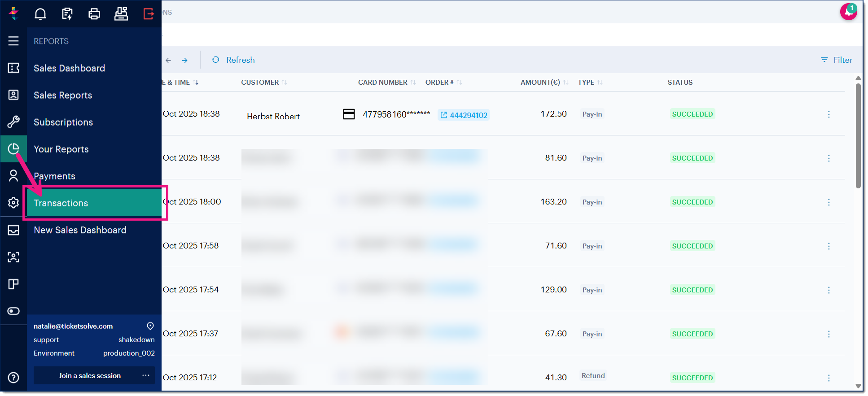The width and height of the screenshot is (868, 396).
Task: Open the notifications bell icon
Action: tap(40, 14)
